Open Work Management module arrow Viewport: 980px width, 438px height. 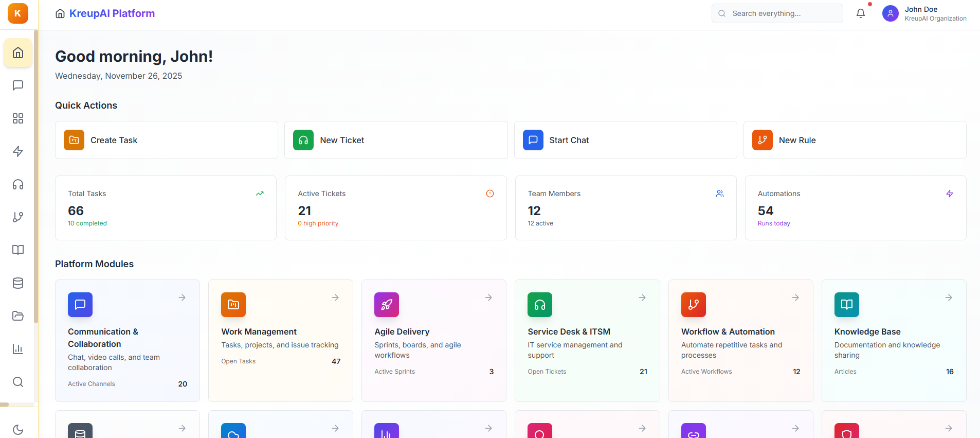coord(335,297)
